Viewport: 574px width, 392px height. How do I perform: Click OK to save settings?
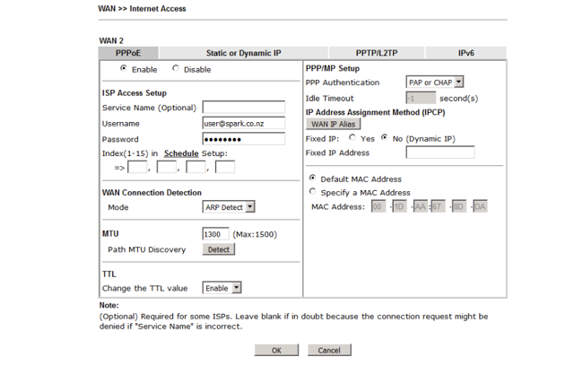276,350
